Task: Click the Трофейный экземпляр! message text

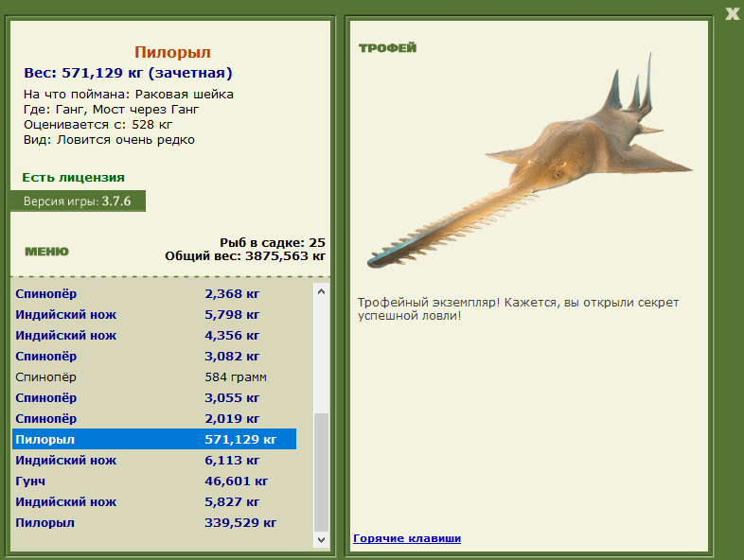Action: (518, 308)
